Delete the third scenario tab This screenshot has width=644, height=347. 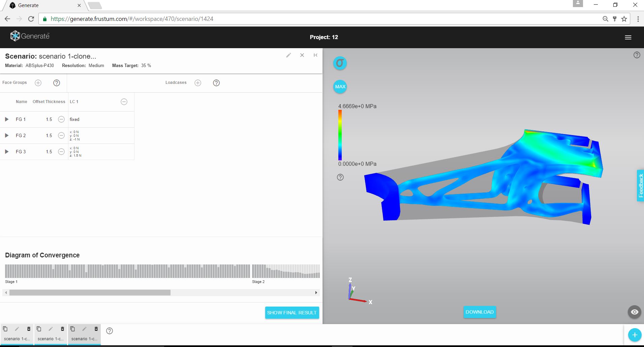coord(96,329)
